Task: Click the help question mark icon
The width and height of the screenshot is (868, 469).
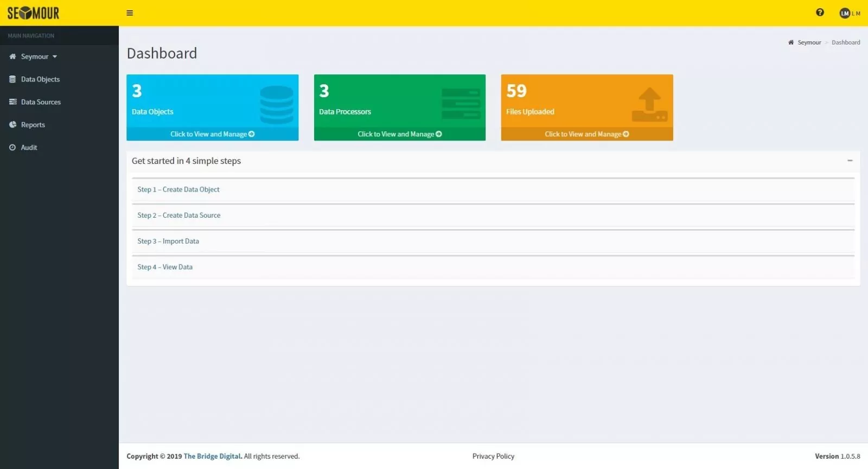Action: (820, 12)
